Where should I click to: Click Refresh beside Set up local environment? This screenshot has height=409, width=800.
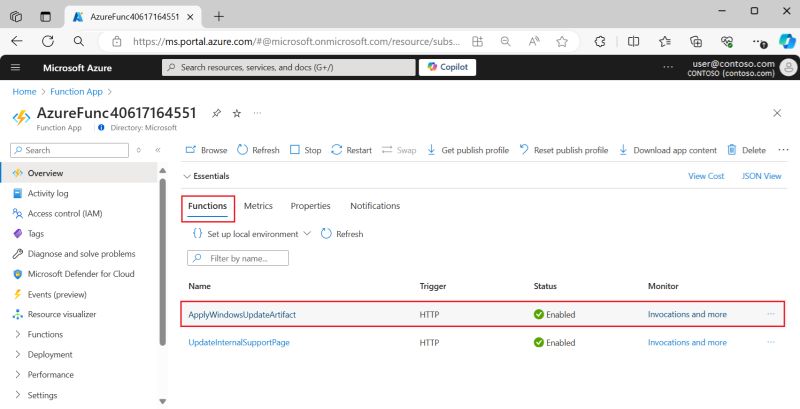(x=342, y=234)
